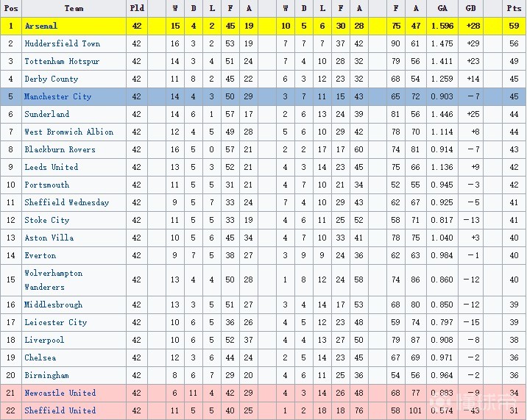Click the GA column header

point(442,9)
